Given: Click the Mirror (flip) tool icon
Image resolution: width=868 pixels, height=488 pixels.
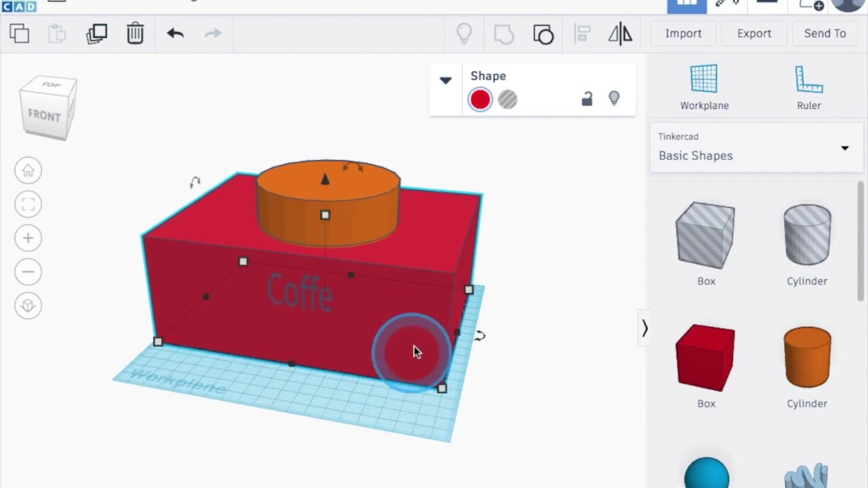Looking at the screenshot, I should coord(620,34).
